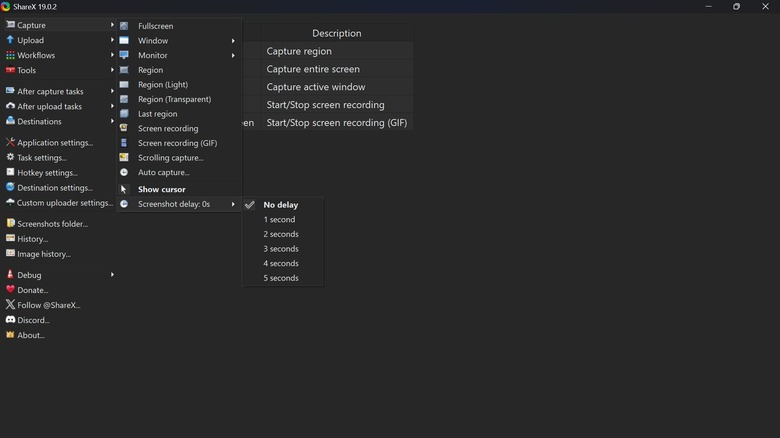Expand the Workflows submenu arrow
The width and height of the screenshot is (780, 438).
point(112,55)
